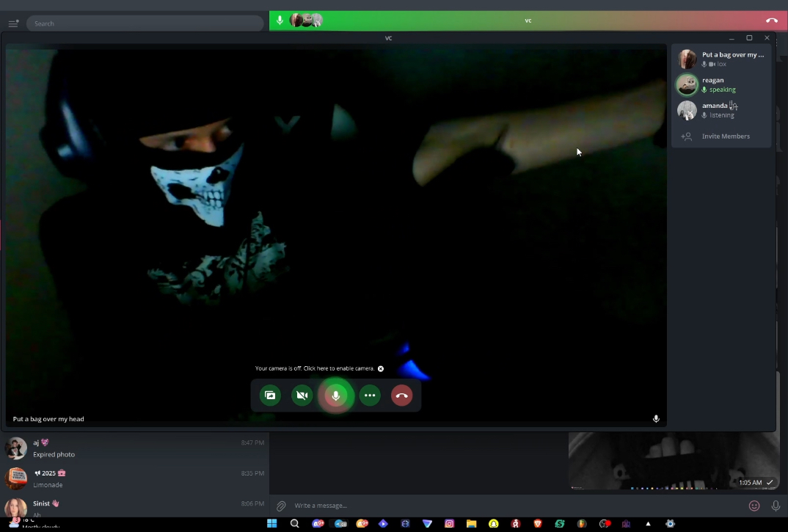Dismiss the camera is off notice

[381, 368]
